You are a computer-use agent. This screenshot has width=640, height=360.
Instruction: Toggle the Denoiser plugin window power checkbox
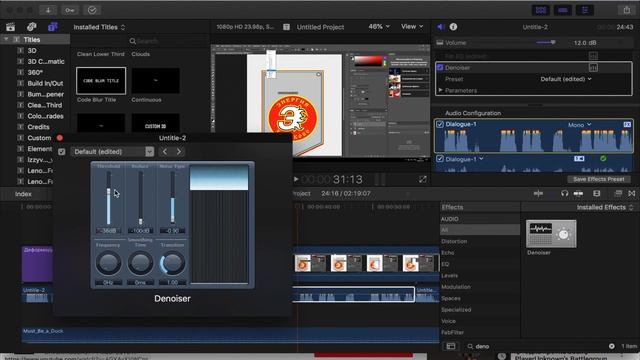62,152
